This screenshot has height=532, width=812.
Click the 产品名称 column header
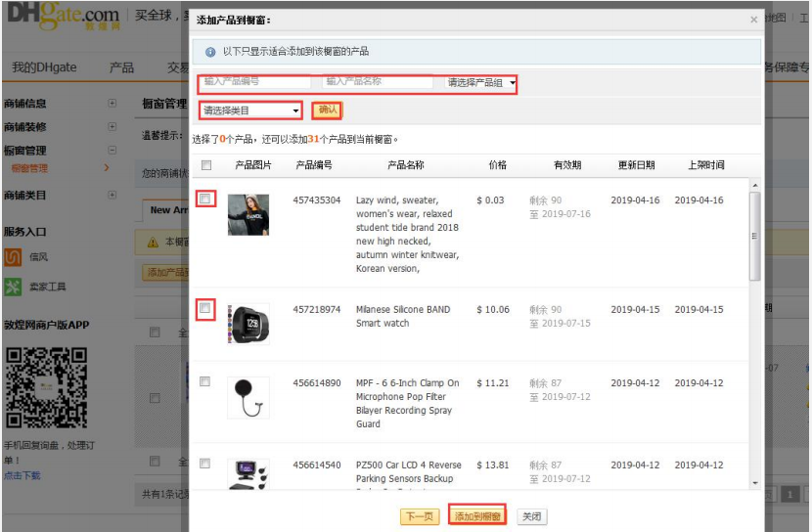pyautogui.click(x=405, y=165)
